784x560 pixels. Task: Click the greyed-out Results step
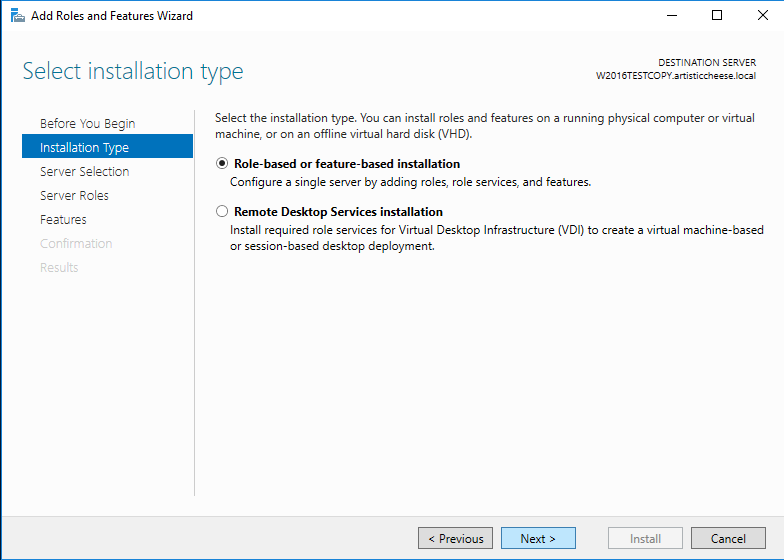[x=59, y=268]
